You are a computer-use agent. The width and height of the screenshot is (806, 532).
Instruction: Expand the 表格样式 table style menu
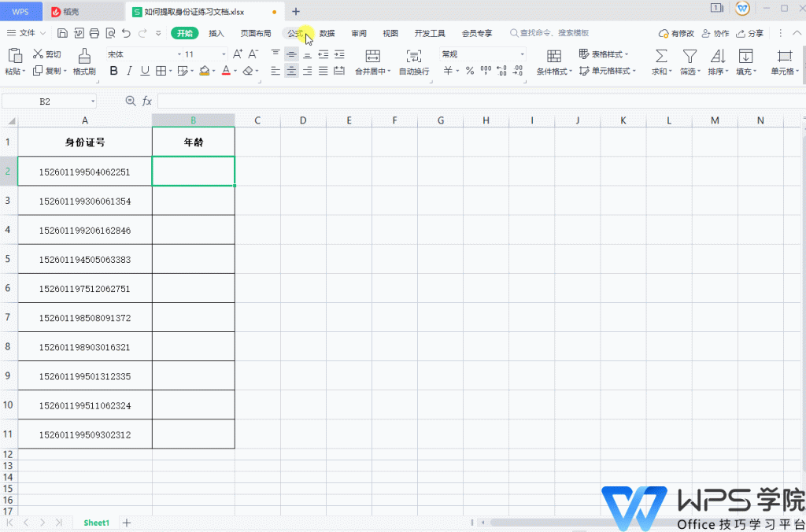click(x=604, y=54)
